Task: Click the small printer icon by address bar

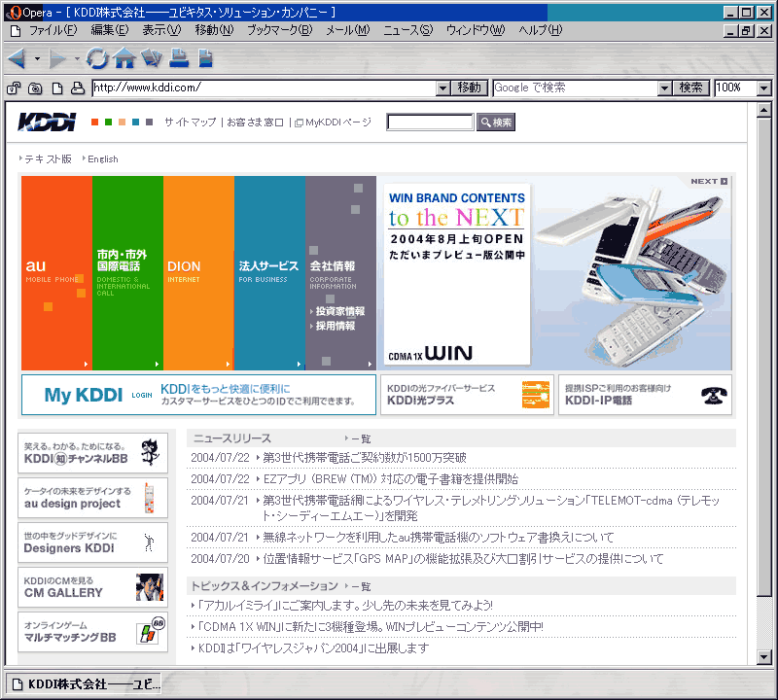Action: 78,88
